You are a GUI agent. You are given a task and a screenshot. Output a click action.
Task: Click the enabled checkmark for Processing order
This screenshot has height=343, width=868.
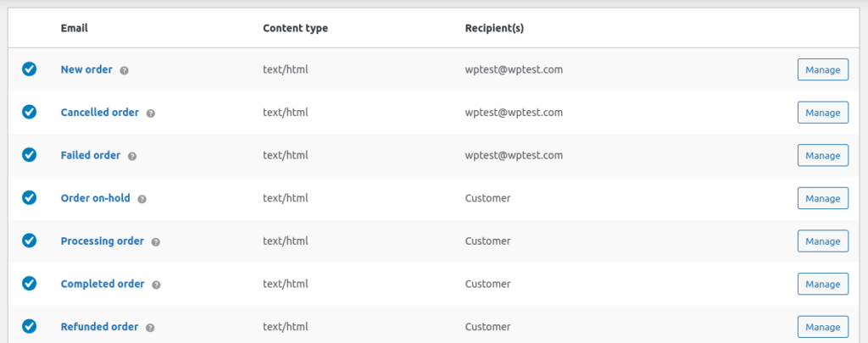pyautogui.click(x=29, y=241)
